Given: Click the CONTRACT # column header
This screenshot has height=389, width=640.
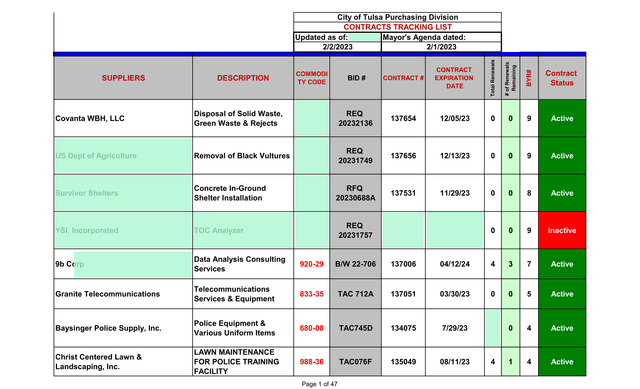Looking at the screenshot, I should [x=403, y=78].
